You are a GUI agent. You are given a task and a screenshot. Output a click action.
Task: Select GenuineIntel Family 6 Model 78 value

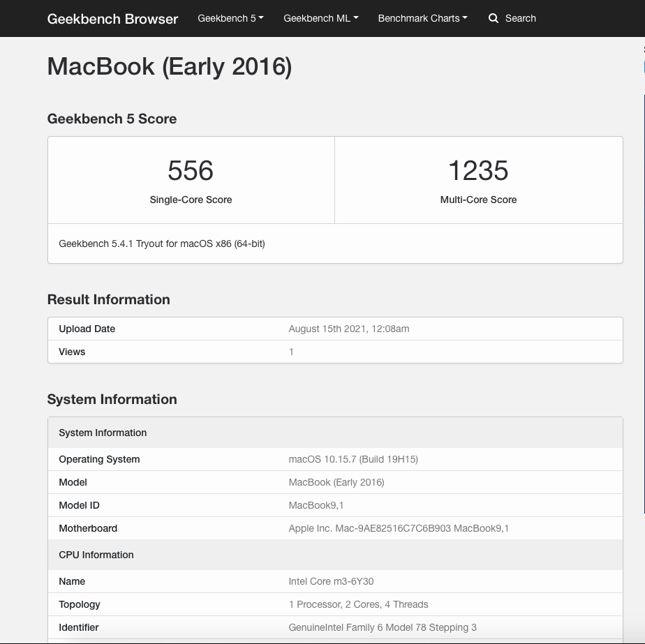click(x=383, y=627)
